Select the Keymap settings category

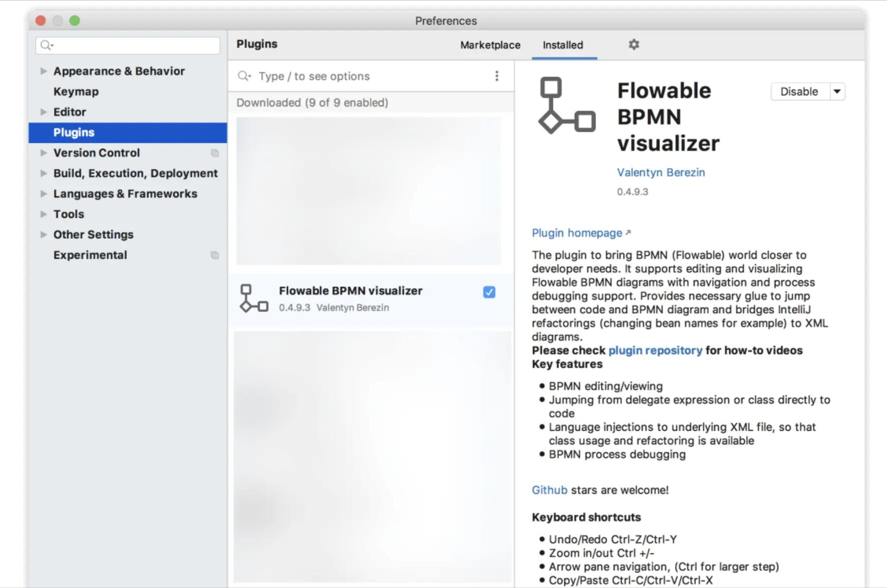[x=76, y=92]
